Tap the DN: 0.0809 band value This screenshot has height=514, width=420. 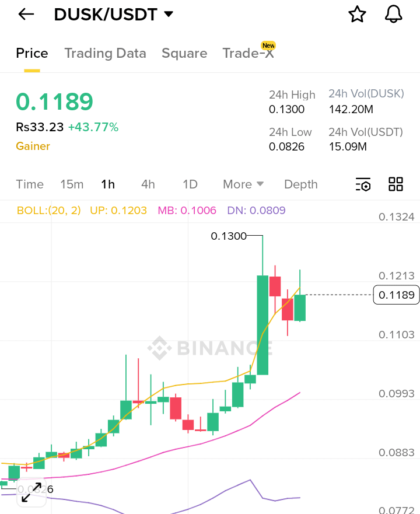click(x=257, y=210)
